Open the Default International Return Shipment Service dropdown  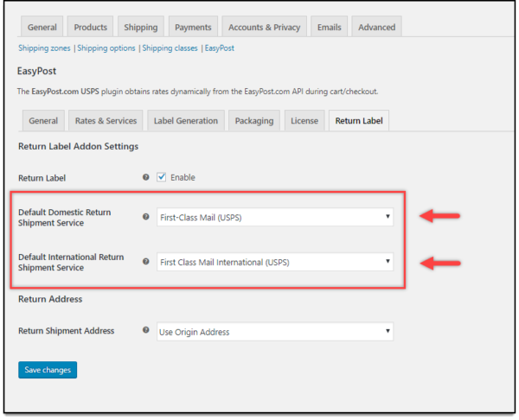point(275,261)
